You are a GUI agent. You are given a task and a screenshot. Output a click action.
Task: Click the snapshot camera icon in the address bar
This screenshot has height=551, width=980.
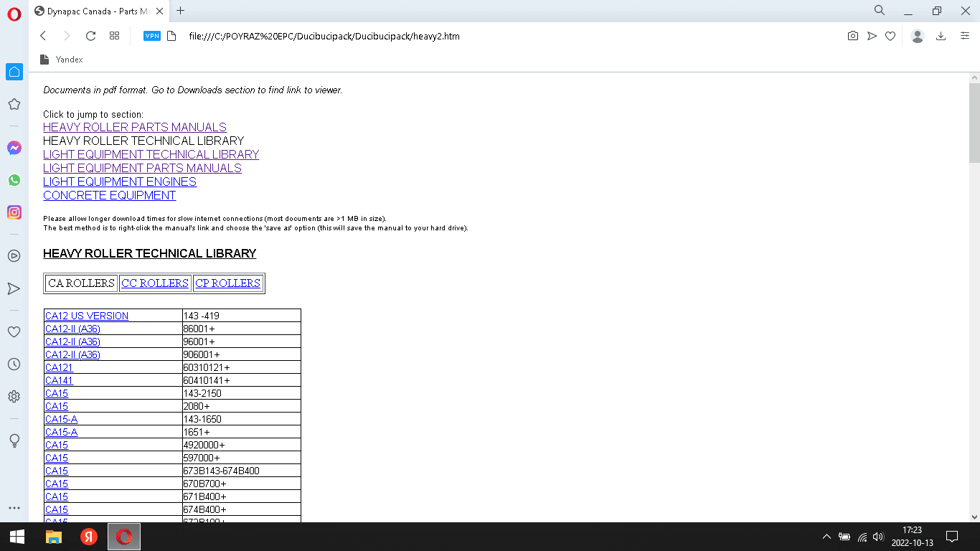(x=852, y=36)
